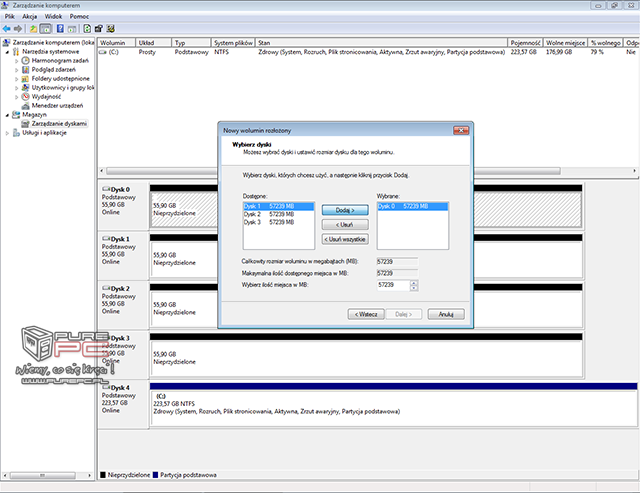
Task: Increase space amount with spinner up arrow
Action: [x=414, y=283]
